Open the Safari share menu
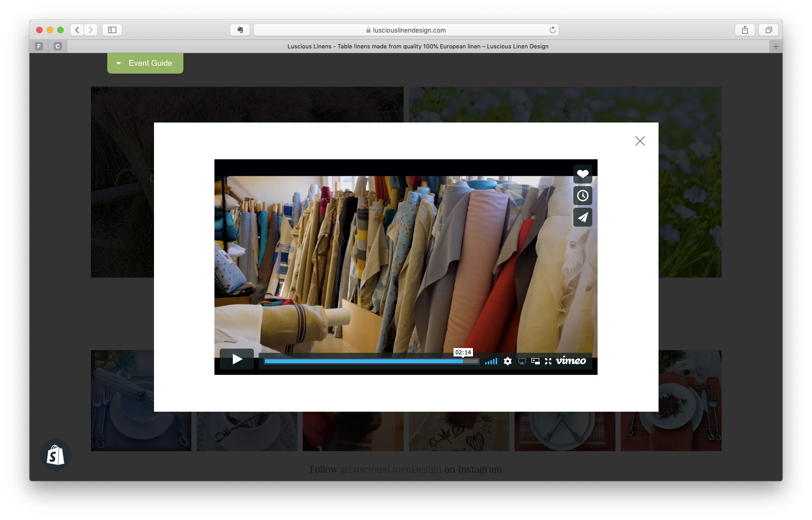Viewport: 812px width, 520px height. (x=745, y=30)
